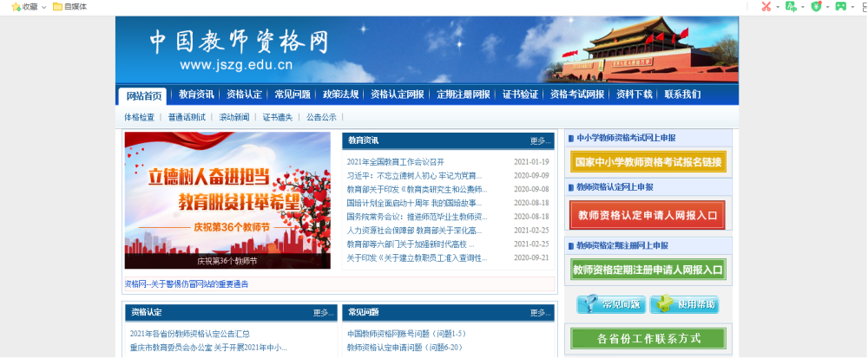Click the star favorites icon
The height and width of the screenshot is (358, 868).
(x=16, y=7)
